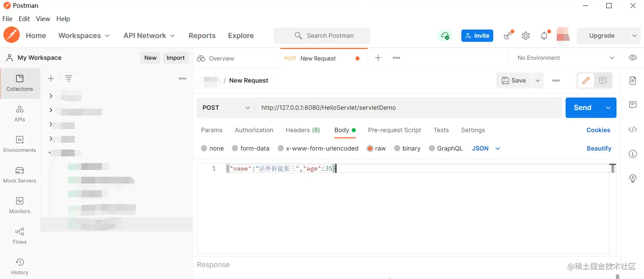Expand the Upgrade dropdown arrow
The width and height of the screenshot is (644, 279).
pyautogui.click(x=634, y=36)
